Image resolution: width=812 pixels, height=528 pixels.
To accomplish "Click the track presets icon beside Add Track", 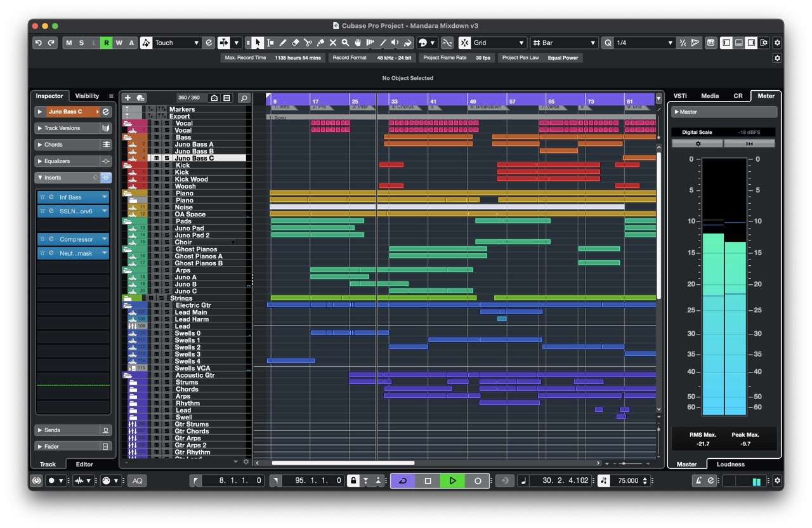I will coord(141,98).
